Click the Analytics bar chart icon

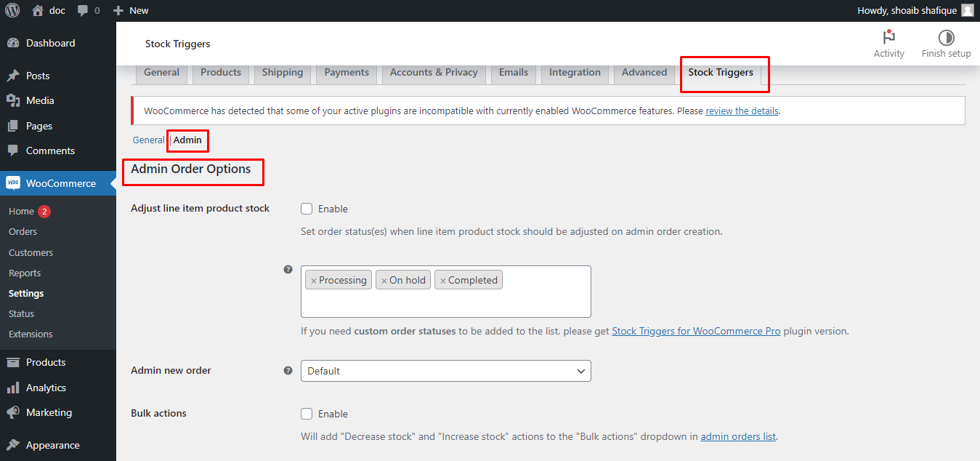13,388
